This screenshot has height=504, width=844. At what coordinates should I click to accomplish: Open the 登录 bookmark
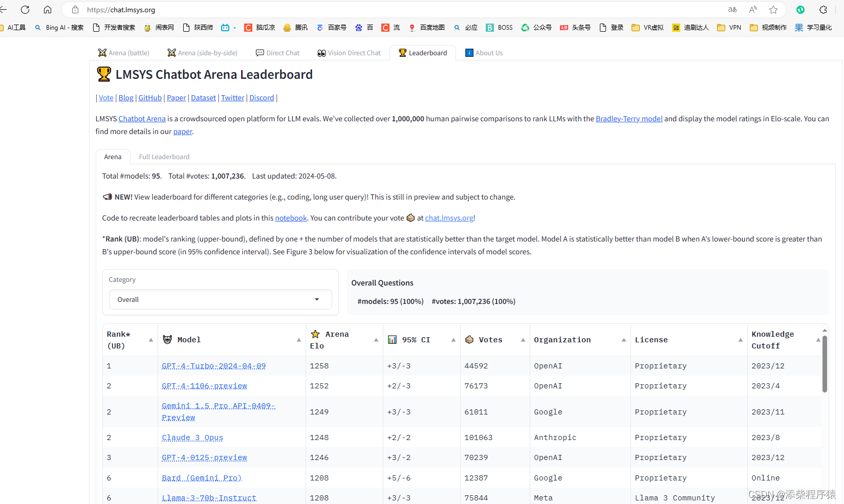(611, 28)
